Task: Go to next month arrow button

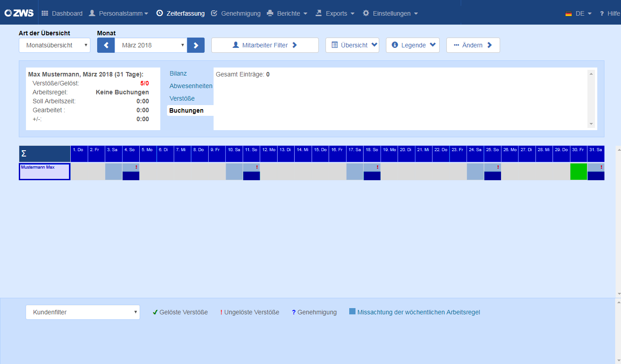Action: (x=196, y=45)
